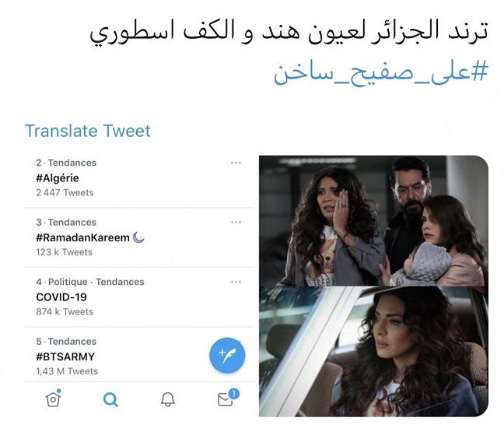Tap the 2 447 Tweets count
The height and width of the screenshot is (425, 504).
[65, 192]
